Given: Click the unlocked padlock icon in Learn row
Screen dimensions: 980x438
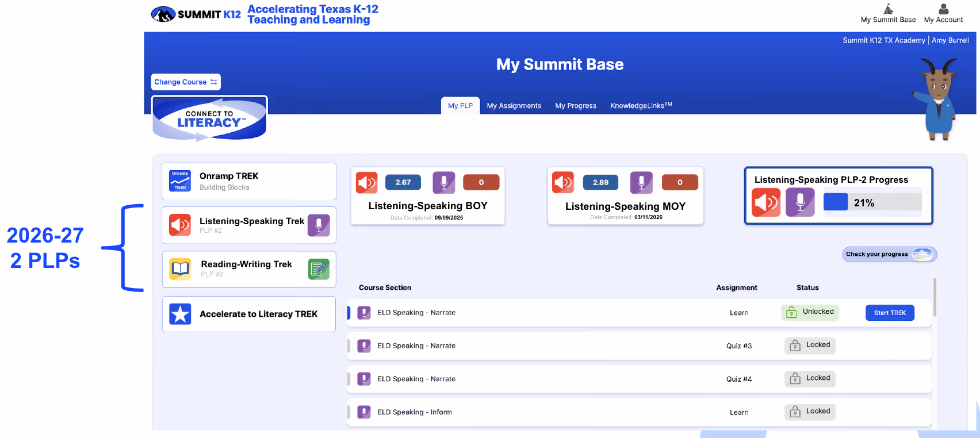Looking at the screenshot, I should click(791, 312).
